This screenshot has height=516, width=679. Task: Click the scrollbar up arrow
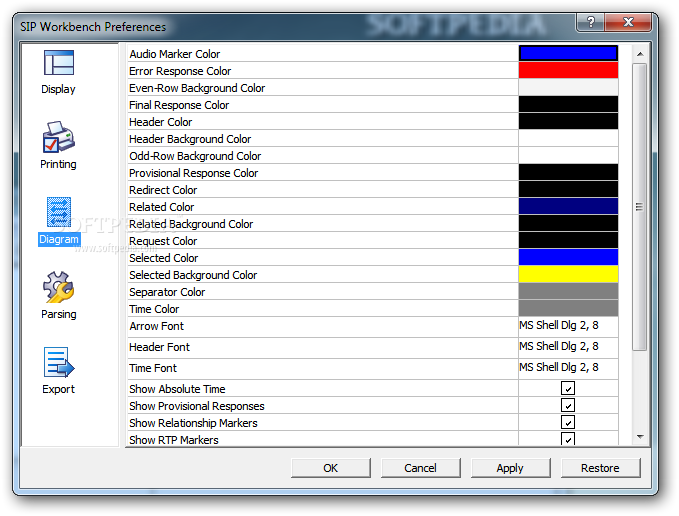(640, 54)
